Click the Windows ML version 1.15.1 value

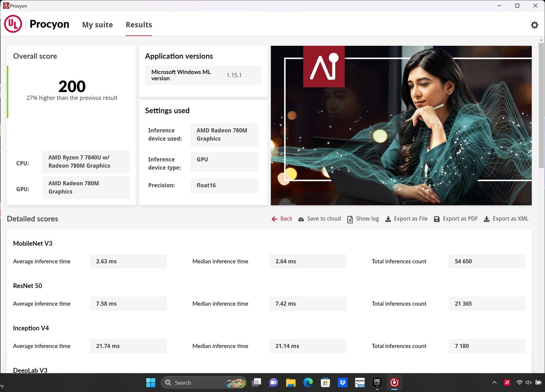tap(234, 75)
